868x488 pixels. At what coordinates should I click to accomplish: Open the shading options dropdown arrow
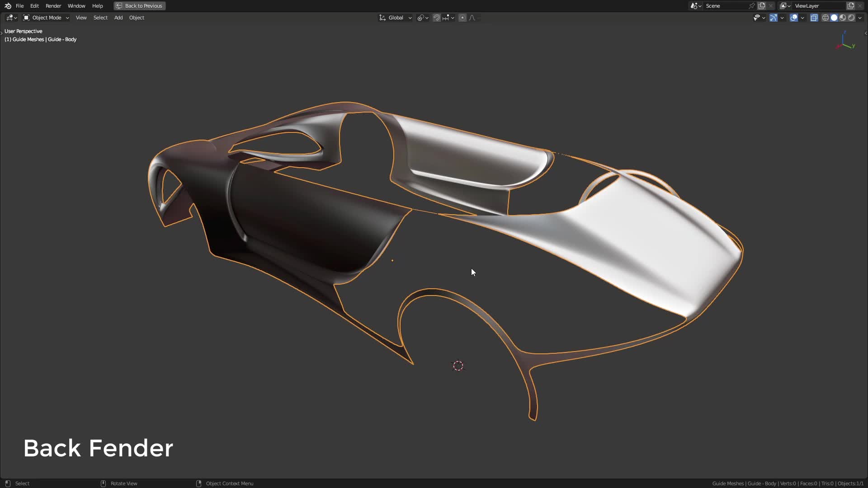860,18
